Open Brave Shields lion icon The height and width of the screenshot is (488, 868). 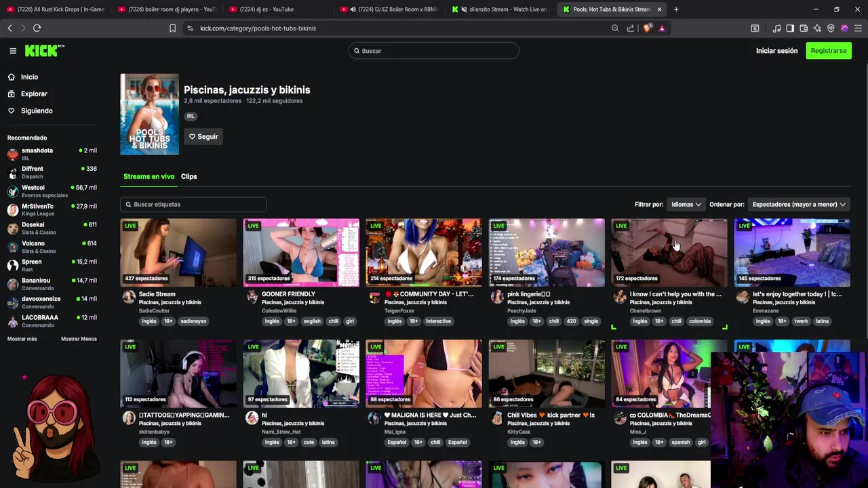[647, 28]
